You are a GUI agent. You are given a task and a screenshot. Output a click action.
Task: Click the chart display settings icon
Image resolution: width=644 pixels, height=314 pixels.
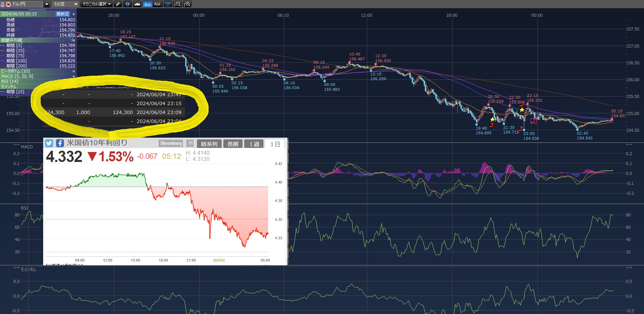(168, 4)
